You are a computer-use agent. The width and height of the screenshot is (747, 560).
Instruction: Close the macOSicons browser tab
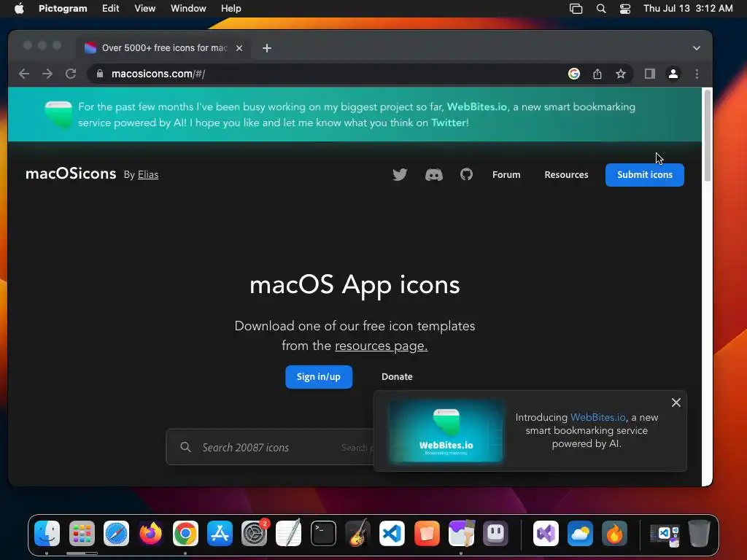pyautogui.click(x=239, y=48)
